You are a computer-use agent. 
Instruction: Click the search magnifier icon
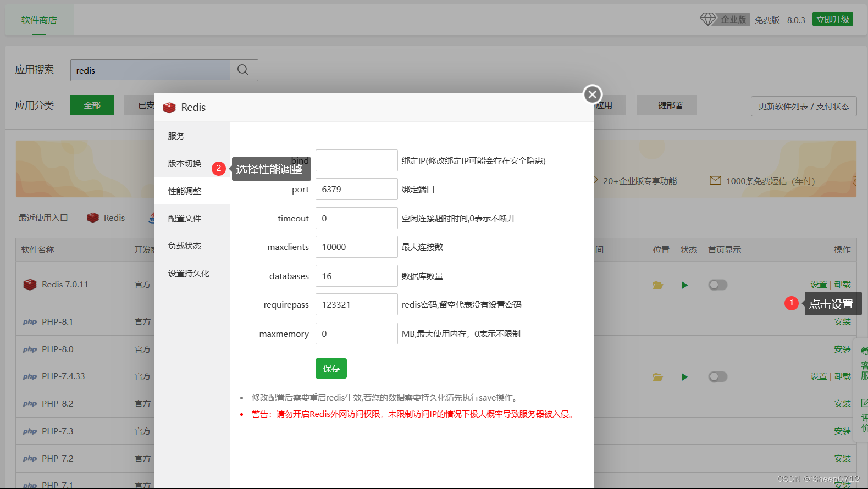[x=243, y=70]
